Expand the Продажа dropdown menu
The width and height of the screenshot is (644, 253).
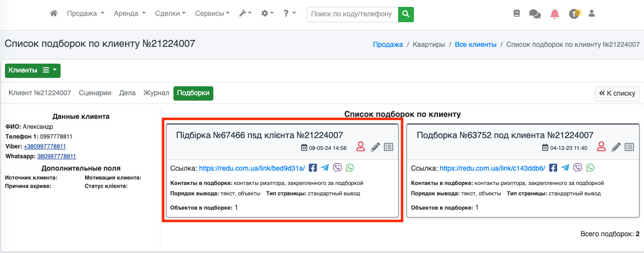pos(86,14)
